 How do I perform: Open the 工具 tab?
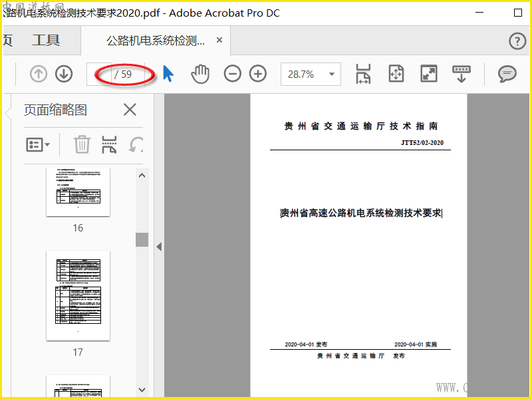tap(46, 41)
